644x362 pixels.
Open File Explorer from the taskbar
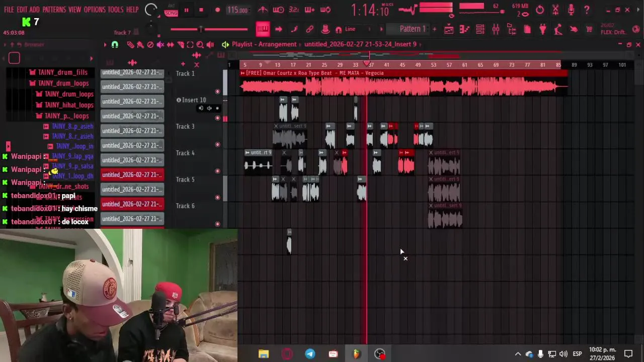264,354
